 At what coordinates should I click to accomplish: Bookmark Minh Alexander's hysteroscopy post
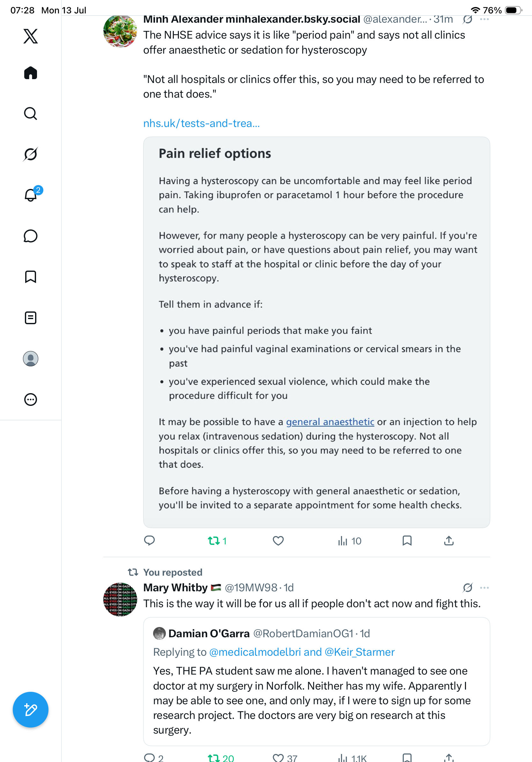pyautogui.click(x=407, y=541)
